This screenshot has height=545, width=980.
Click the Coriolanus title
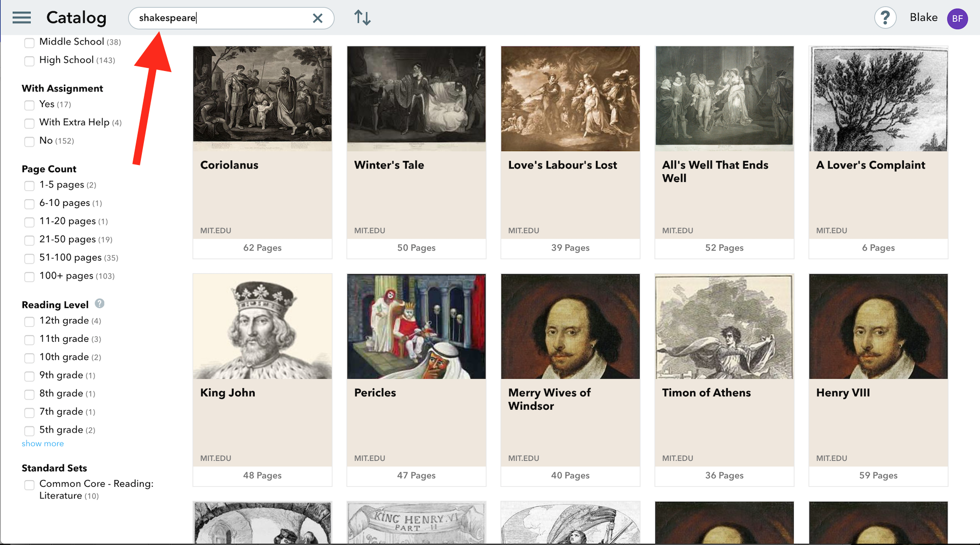click(229, 165)
